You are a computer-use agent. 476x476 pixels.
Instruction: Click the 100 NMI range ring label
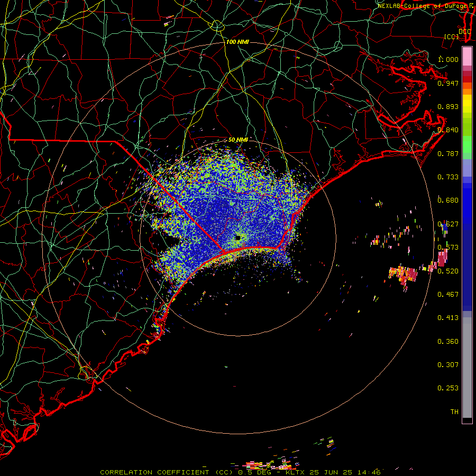(237, 42)
